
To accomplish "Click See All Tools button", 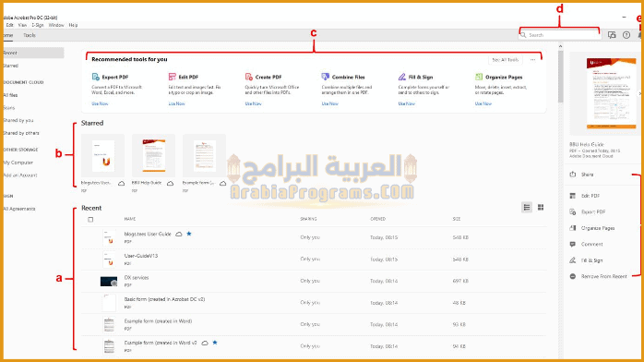I will 506,60.
